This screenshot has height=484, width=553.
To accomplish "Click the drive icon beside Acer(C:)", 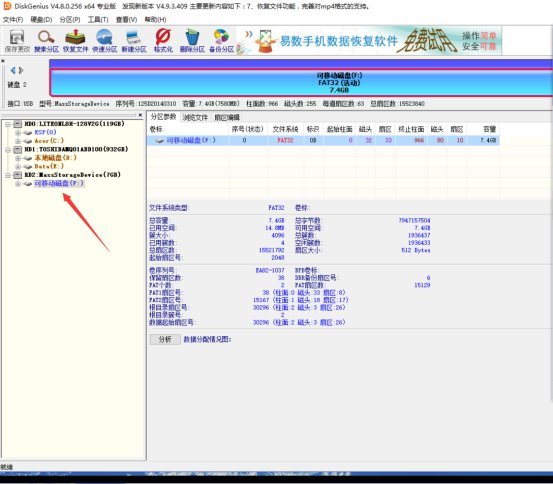I will click(28, 141).
